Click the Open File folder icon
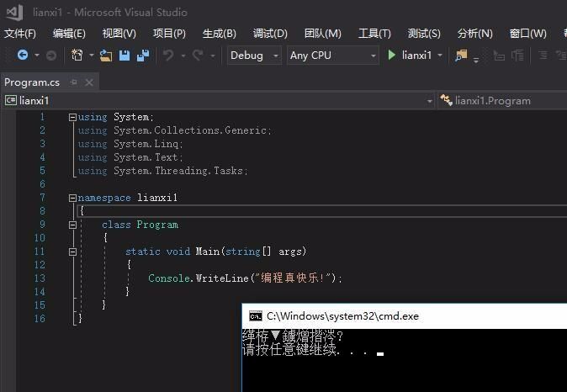Screen dimensions: 567x392 point(105,56)
